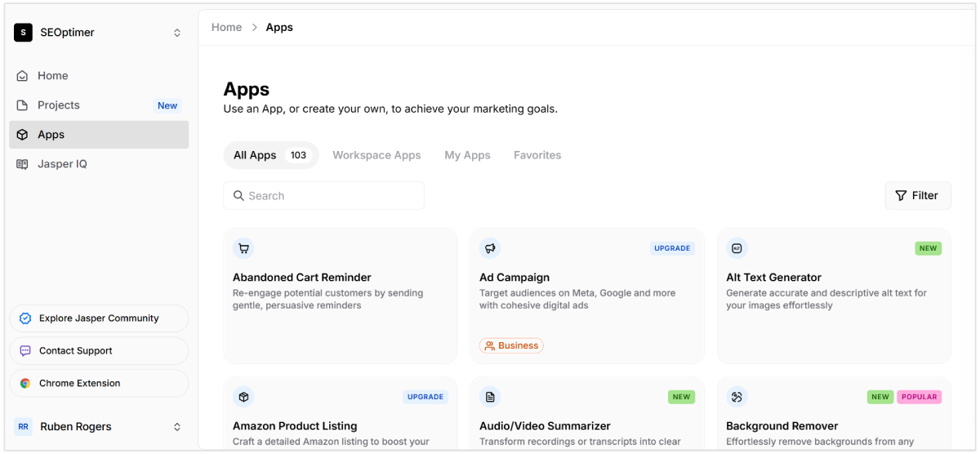This screenshot has width=980, height=454.
Task: Expand the SEOptimer workspace switcher
Action: click(x=177, y=33)
